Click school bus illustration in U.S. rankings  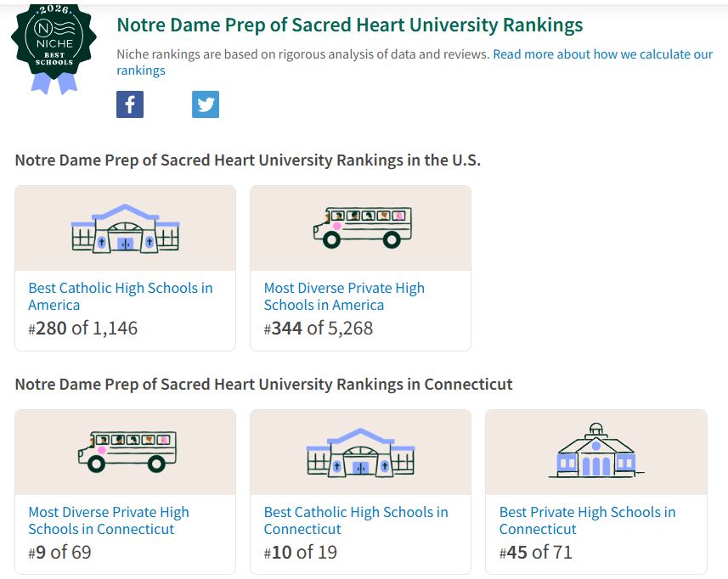pos(363,228)
